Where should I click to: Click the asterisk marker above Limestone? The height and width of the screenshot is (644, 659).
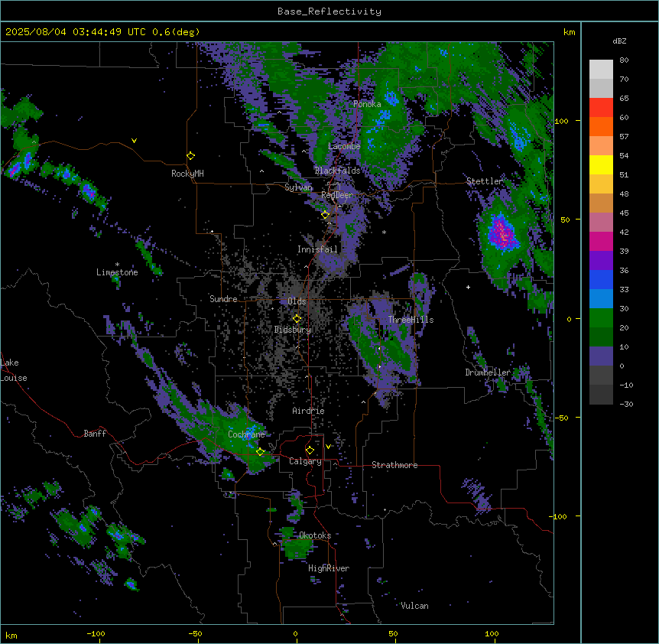[117, 265]
